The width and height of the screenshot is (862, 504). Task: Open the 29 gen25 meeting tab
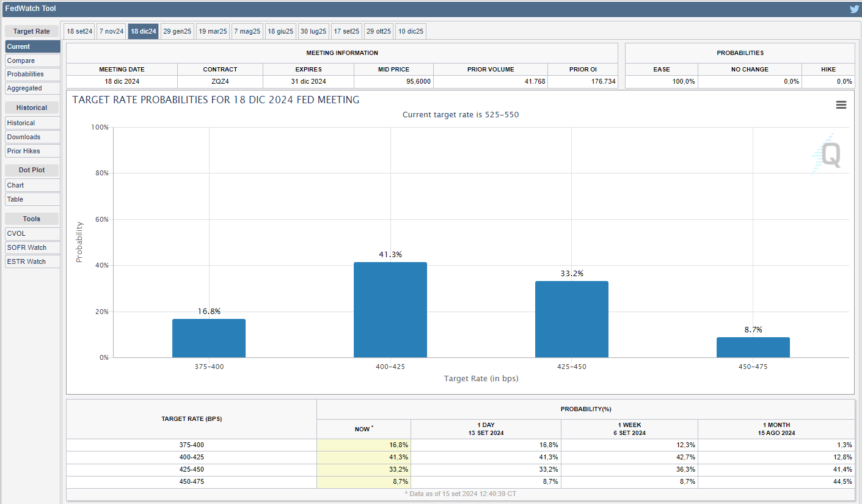coord(177,31)
